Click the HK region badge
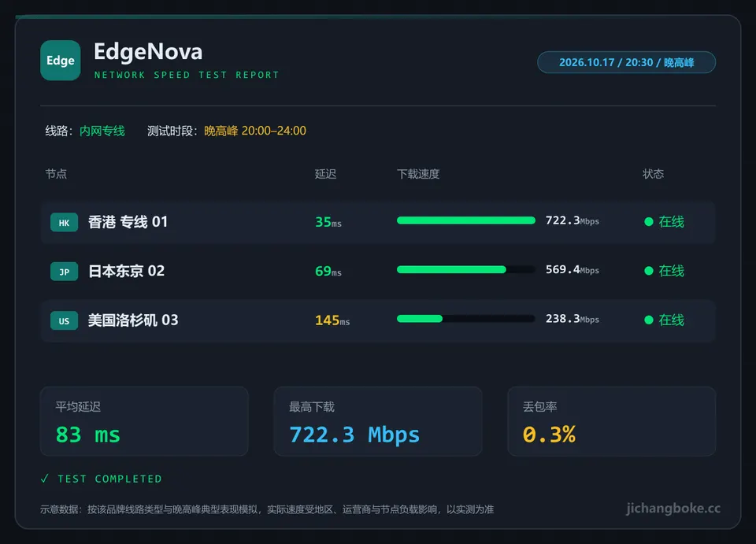 click(x=64, y=223)
